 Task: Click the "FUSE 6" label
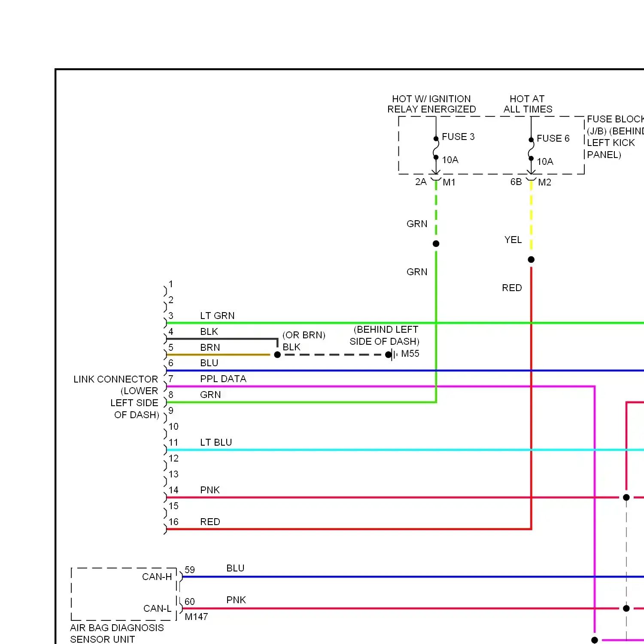point(553,138)
